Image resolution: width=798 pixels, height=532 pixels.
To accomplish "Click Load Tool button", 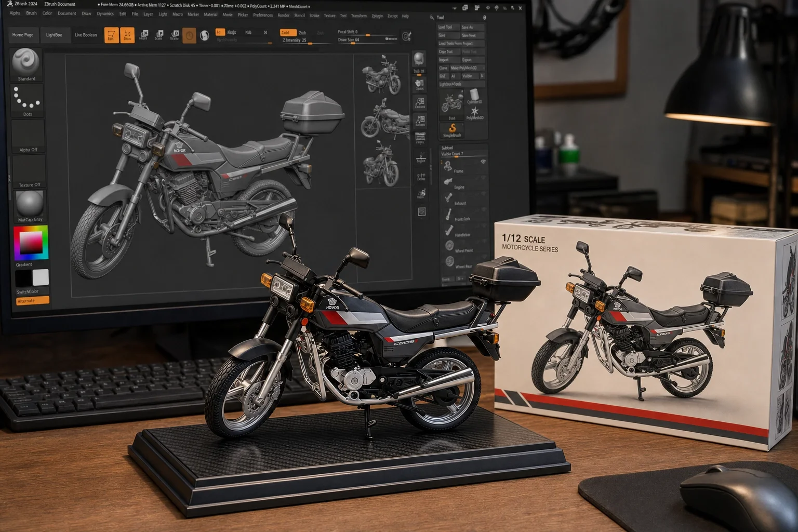I will point(448,27).
